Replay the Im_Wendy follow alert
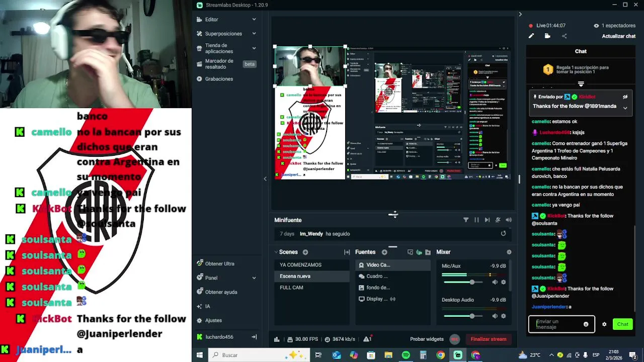Viewport: 644px width, 362px height. (503, 233)
